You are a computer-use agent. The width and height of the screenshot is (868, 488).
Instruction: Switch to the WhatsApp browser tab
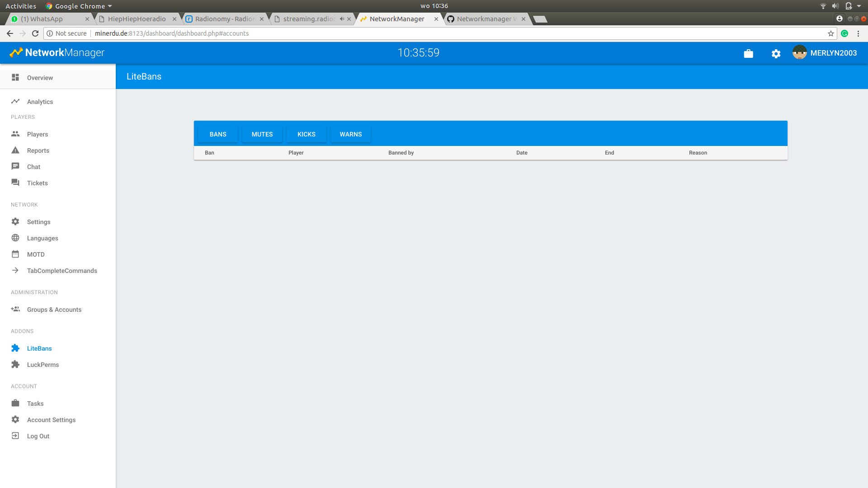coord(50,19)
